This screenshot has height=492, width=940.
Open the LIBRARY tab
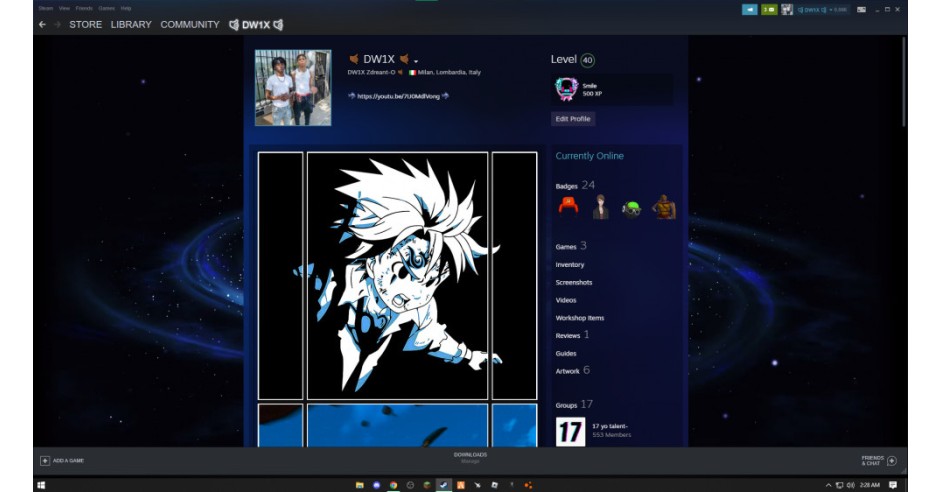pos(131,25)
